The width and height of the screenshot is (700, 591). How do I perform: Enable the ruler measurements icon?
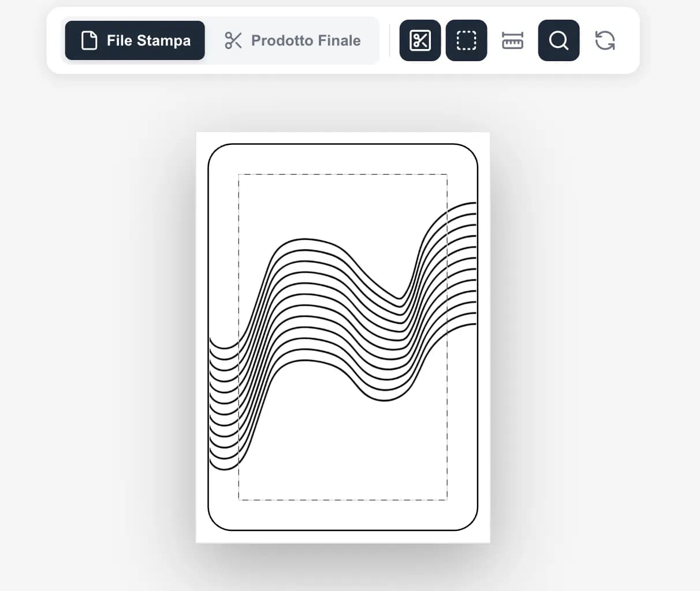coord(512,40)
